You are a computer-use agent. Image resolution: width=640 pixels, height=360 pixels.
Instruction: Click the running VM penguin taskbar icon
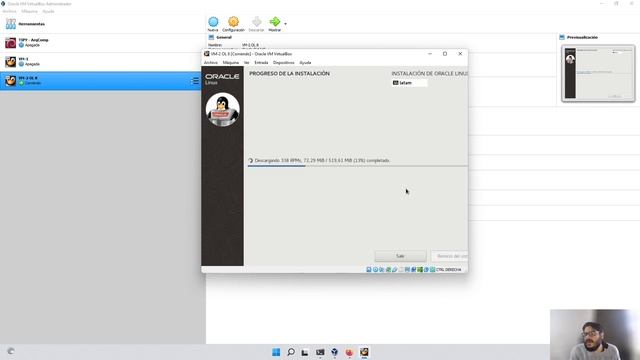(x=364, y=352)
